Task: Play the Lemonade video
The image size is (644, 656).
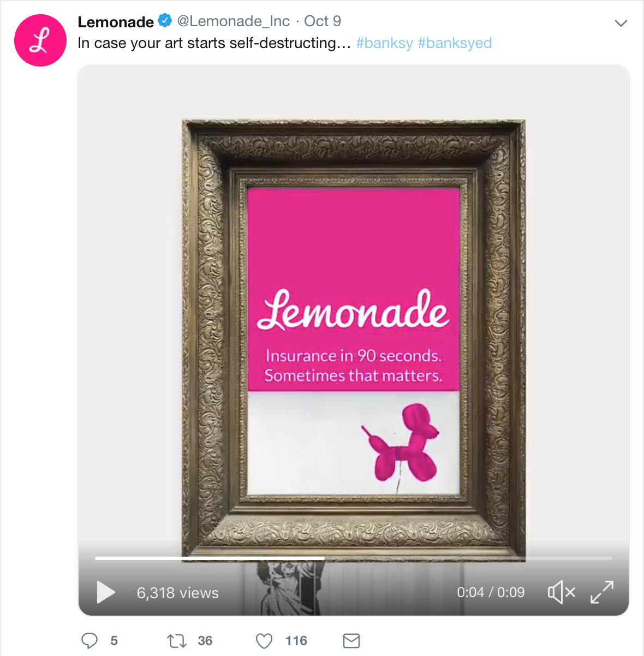Action: click(106, 592)
